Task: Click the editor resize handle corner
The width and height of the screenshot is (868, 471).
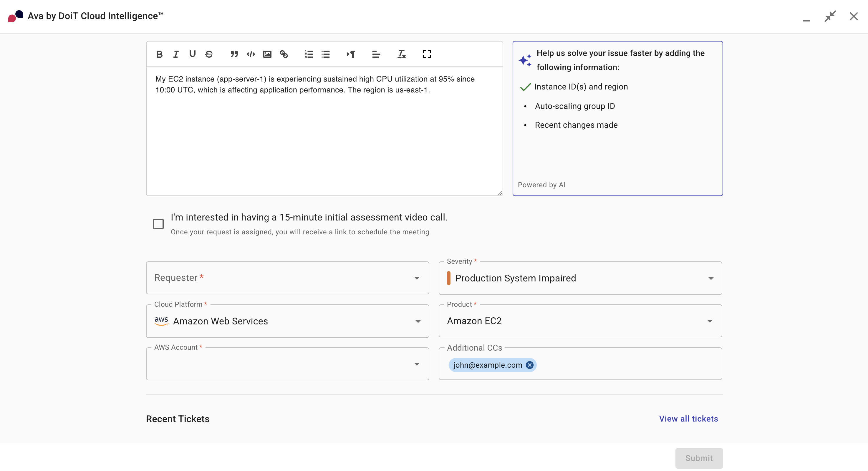Action: pyautogui.click(x=500, y=193)
